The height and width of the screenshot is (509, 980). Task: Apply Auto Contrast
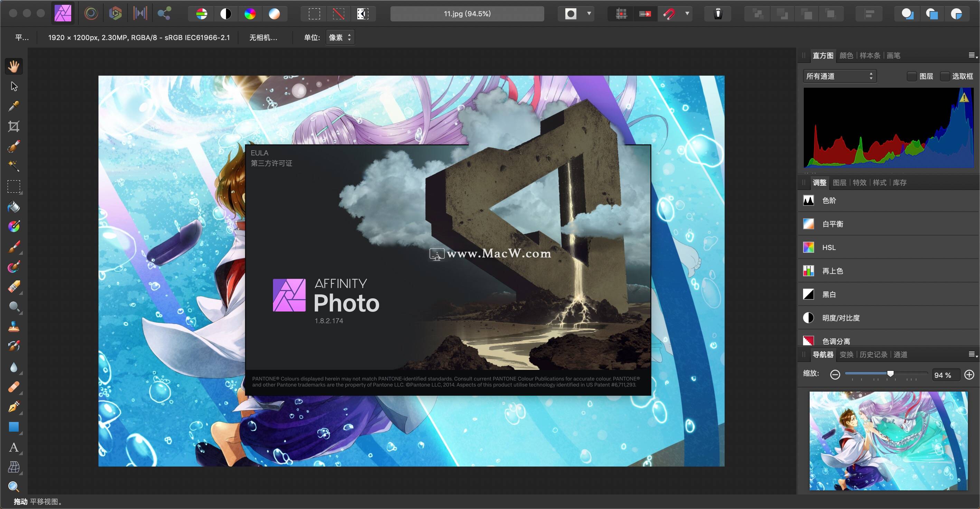[226, 14]
